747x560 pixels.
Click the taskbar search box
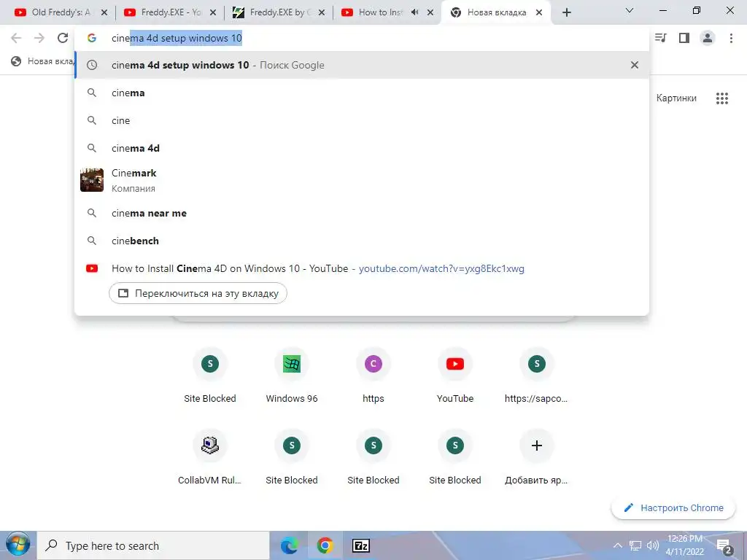click(153, 545)
